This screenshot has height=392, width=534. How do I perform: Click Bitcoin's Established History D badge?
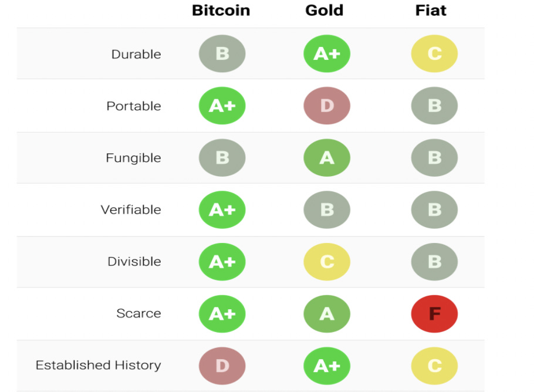coord(222,366)
